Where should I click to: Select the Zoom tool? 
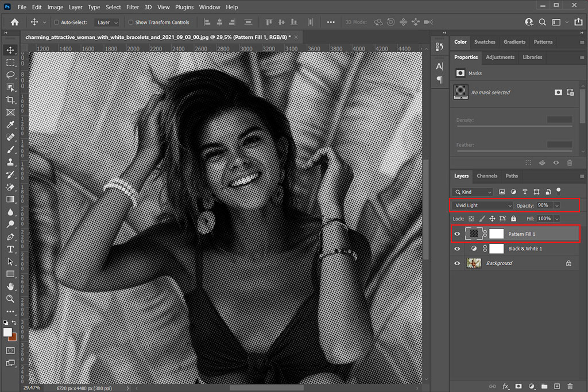10,298
